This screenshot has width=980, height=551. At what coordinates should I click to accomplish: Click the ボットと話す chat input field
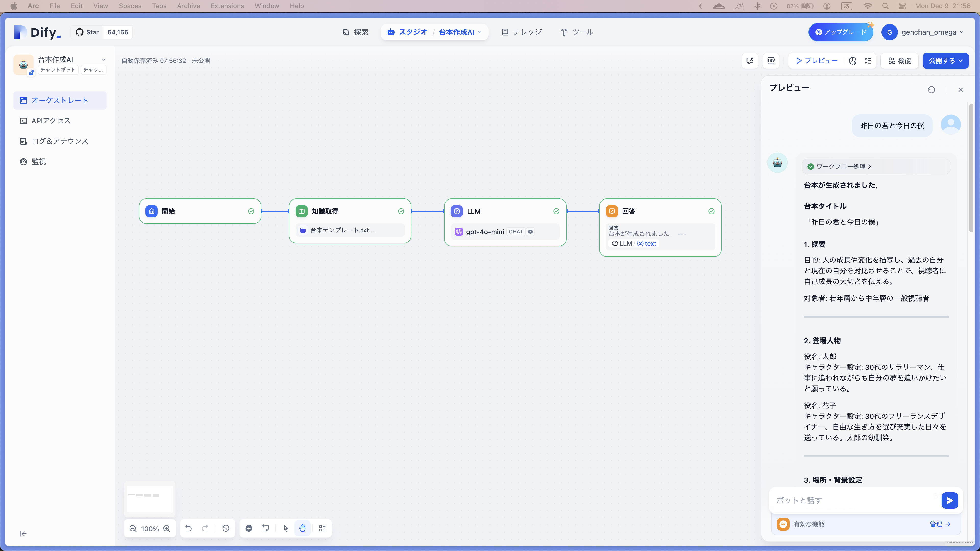(x=852, y=500)
